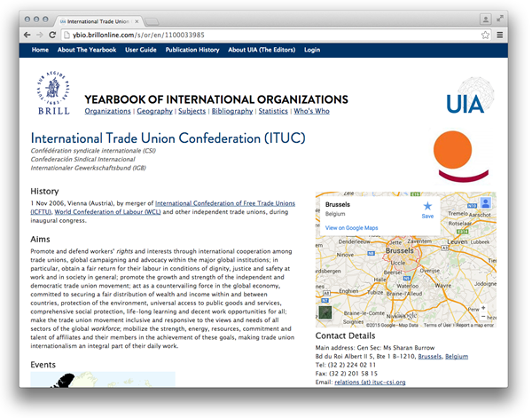The width and height of the screenshot is (532, 418).
Task: Click the relations (at) ituc-csi.org email link
Action: (370, 382)
